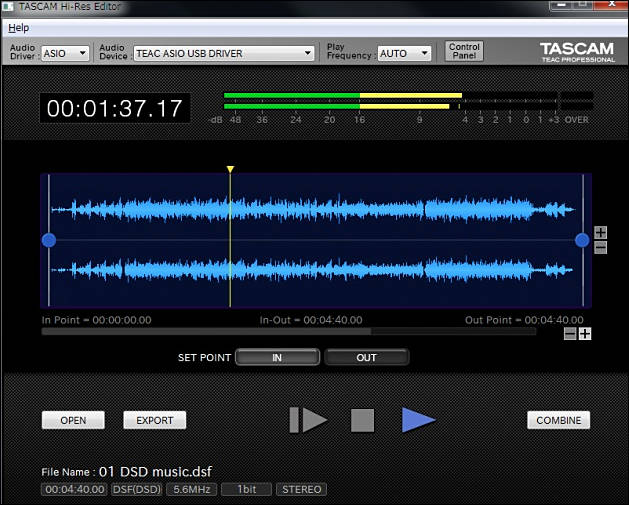Screen dimensions: 629x505
Task: Set the OUT point button
Action: pyautogui.click(x=367, y=357)
